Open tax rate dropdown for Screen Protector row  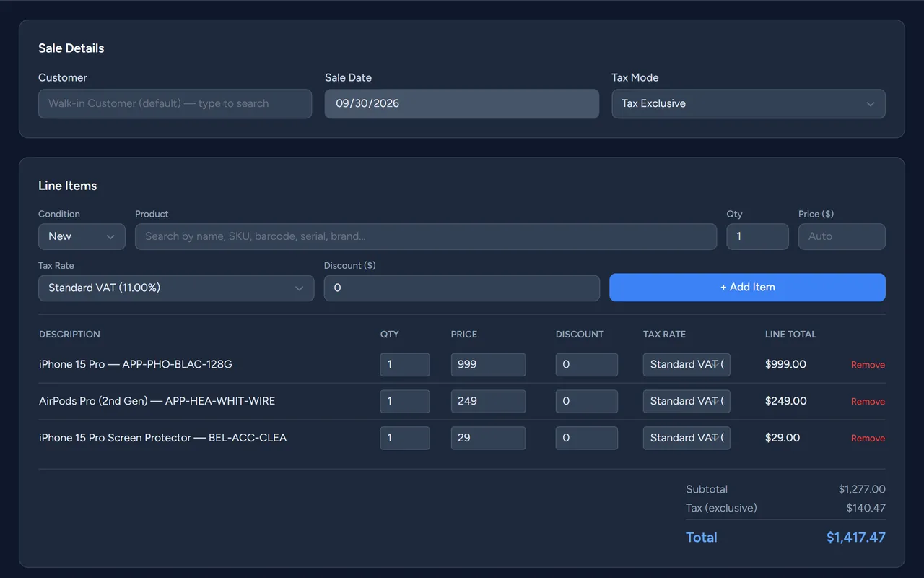tap(687, 438)
